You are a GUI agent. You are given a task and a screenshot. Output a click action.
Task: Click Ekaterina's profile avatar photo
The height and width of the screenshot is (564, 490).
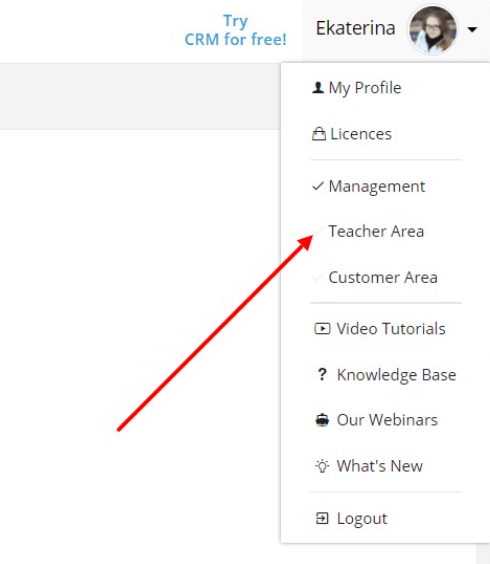pos(433,30)
